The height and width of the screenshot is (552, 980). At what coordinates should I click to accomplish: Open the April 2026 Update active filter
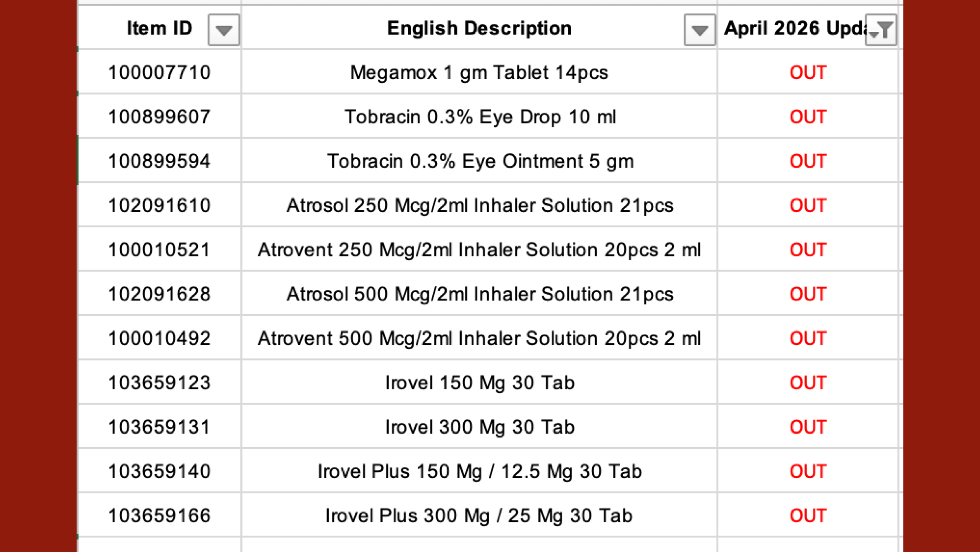pyautogui.click(x=880, y=30)
